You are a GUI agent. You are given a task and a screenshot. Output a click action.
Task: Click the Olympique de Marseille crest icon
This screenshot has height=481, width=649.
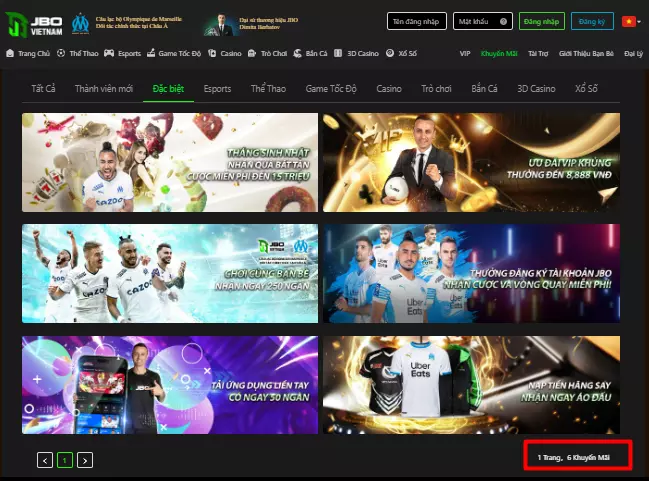pos(80,24)
